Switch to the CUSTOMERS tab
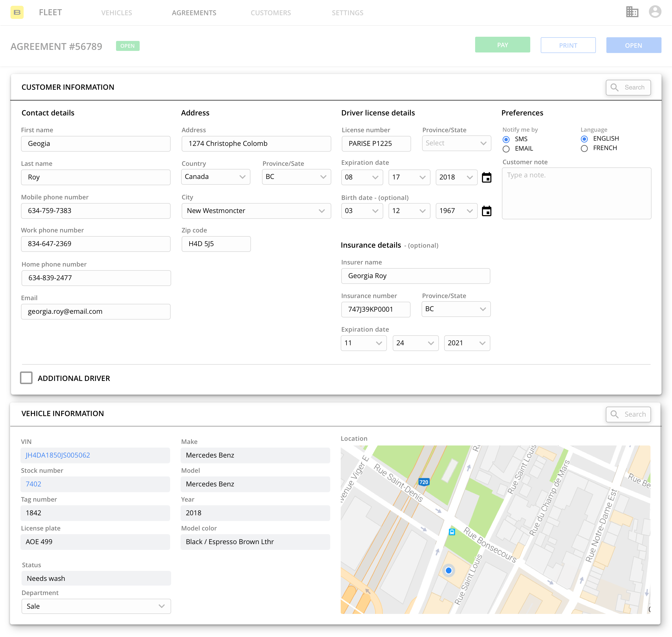Viewport: 672px width, 637px height. coord(271,13)
